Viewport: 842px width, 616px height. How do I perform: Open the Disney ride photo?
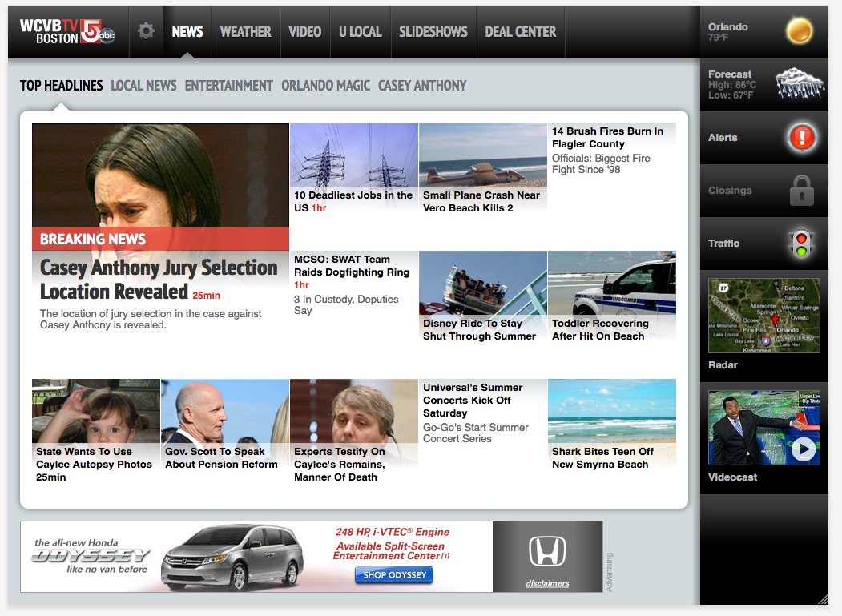[x=483, y=283]
